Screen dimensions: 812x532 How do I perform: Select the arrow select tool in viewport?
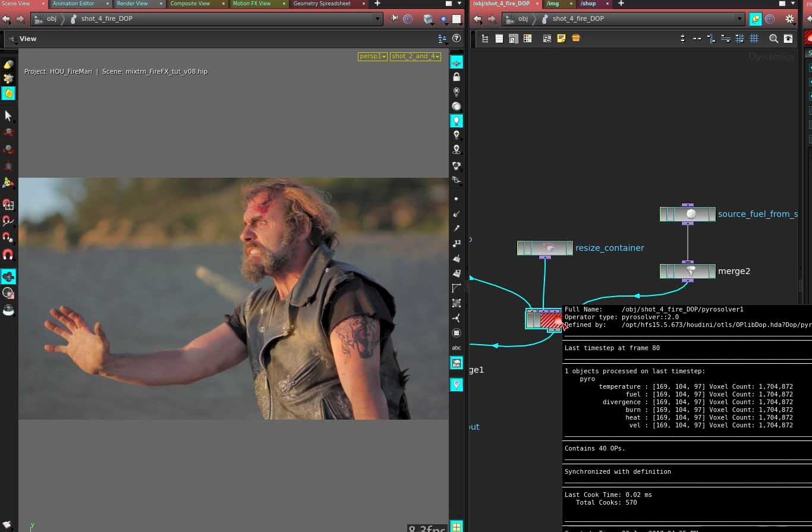(x=8, y=115)
